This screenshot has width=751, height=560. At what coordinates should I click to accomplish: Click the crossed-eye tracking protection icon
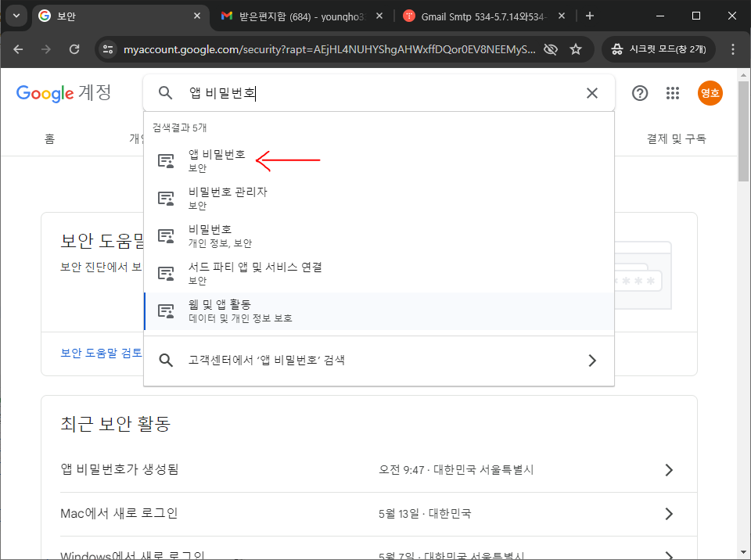551,48
